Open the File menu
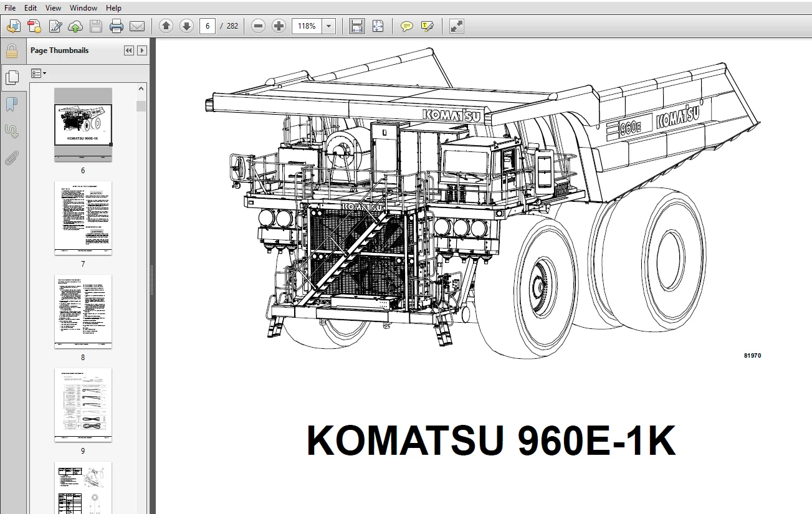 point(10,8)
